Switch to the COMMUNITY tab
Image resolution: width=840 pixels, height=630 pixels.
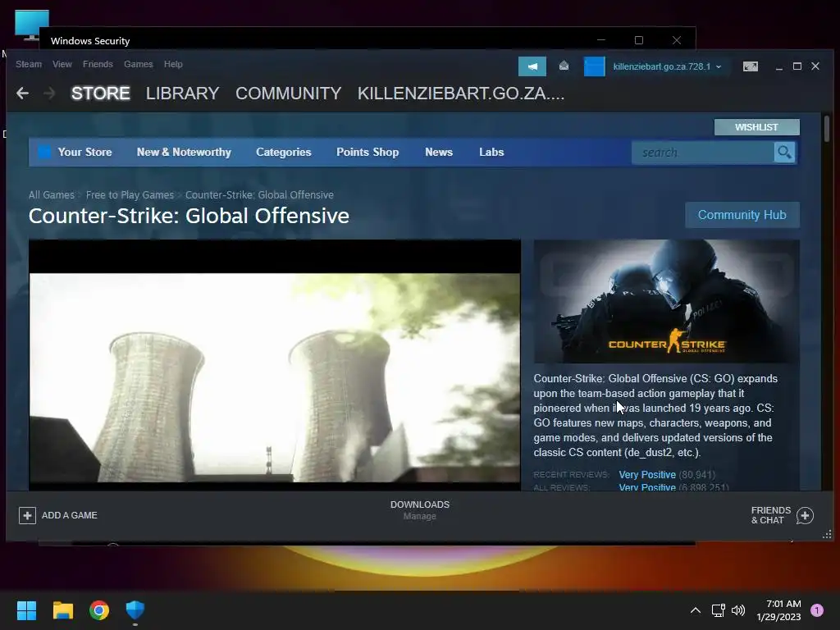click(x=288, y=94)
